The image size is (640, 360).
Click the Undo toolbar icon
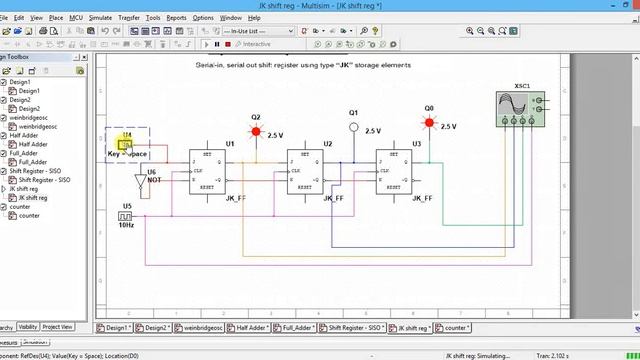click(x=105, y=31)
